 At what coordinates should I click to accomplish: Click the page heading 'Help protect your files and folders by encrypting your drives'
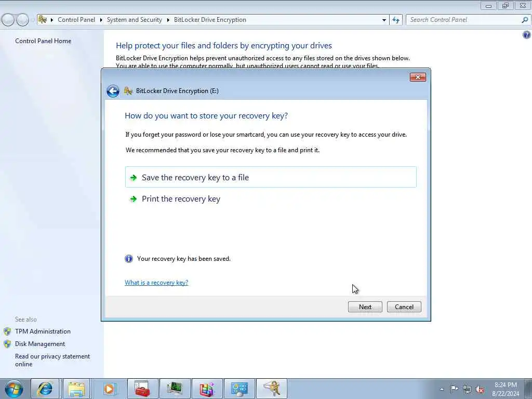click(x=223, y=46)
